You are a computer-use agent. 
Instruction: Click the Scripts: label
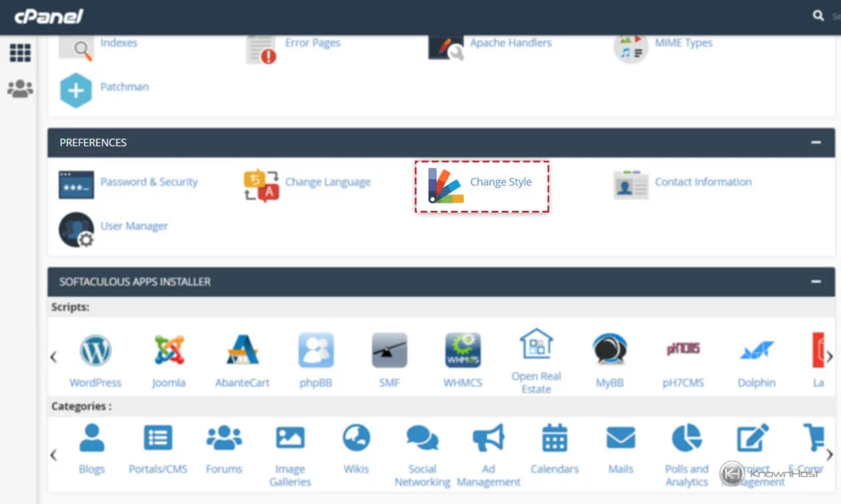click(x=71, y=307)
